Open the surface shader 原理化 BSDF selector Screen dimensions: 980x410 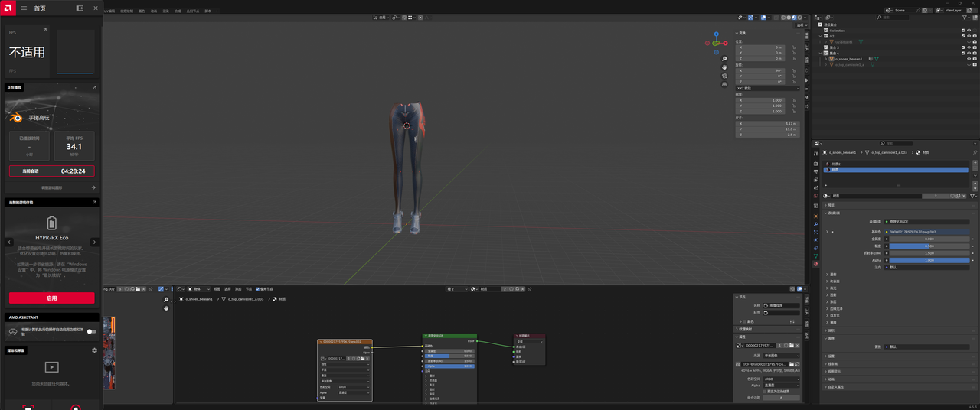pyautogui.click(x=927, y=220)
